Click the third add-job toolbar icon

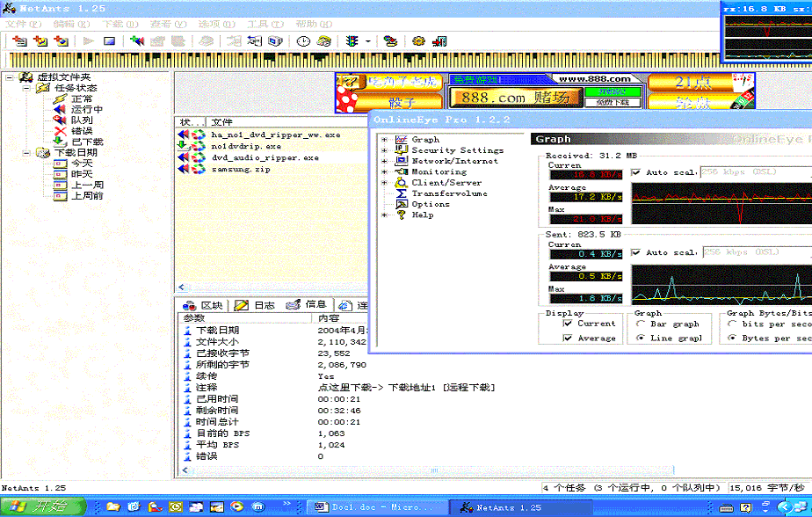[x=62, y=40]
